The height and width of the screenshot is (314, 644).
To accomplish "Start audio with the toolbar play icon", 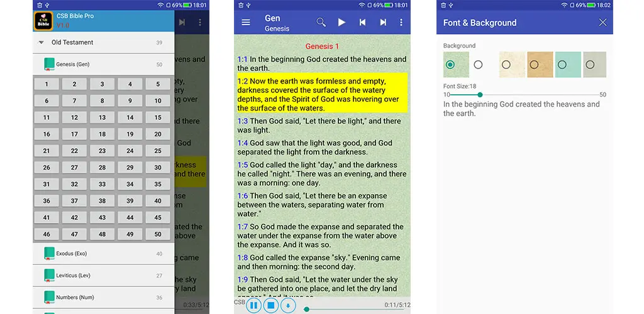I will pyautogui.click(x=341, y=23).
